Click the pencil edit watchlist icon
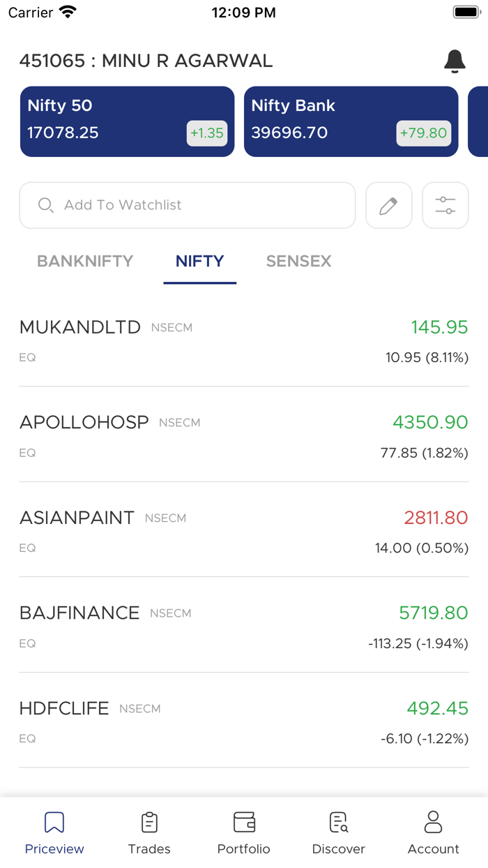The width and height of the screenshot is (488, 868). (388, 205)
